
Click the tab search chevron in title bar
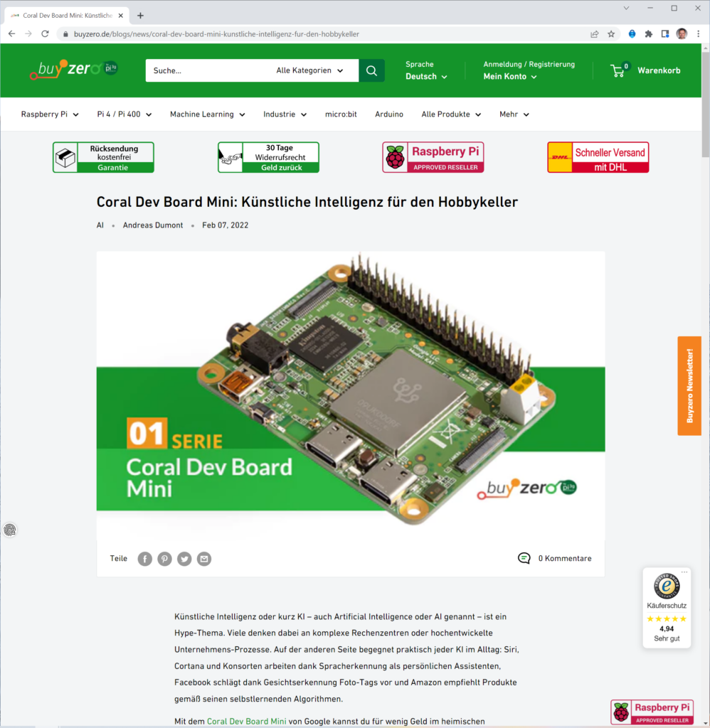(x=626, y=9)
